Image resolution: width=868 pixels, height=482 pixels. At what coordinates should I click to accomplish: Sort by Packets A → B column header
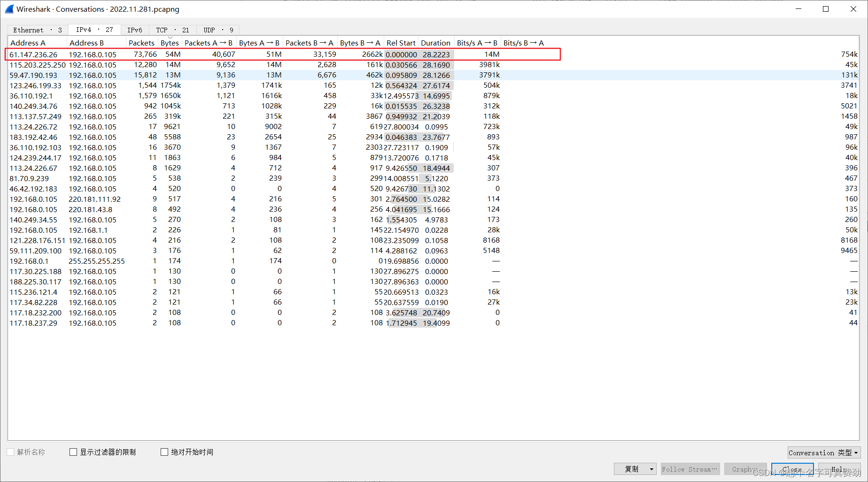pyautogui.click(x=209, y=43)
